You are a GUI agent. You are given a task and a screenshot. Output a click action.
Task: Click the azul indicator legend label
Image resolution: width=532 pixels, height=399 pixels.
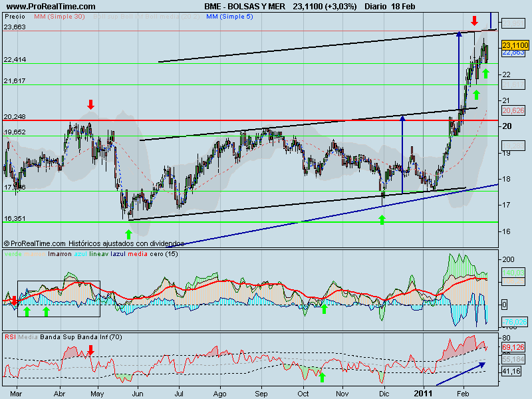(80, 254)
